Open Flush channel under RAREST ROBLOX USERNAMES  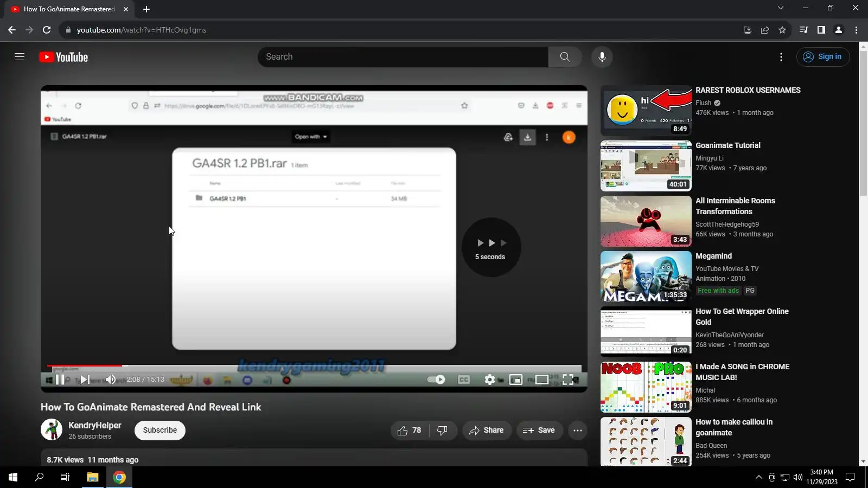(x=704, y=103)
